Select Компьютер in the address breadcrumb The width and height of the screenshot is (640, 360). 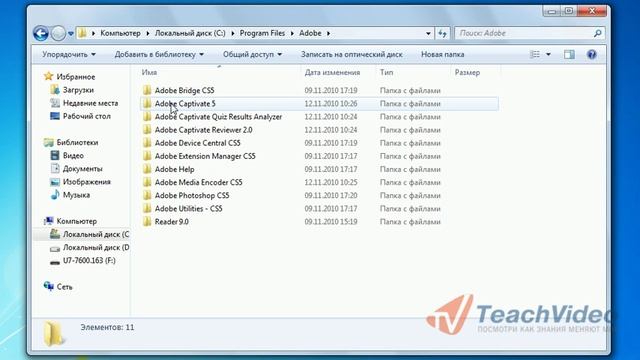point(120,33)
